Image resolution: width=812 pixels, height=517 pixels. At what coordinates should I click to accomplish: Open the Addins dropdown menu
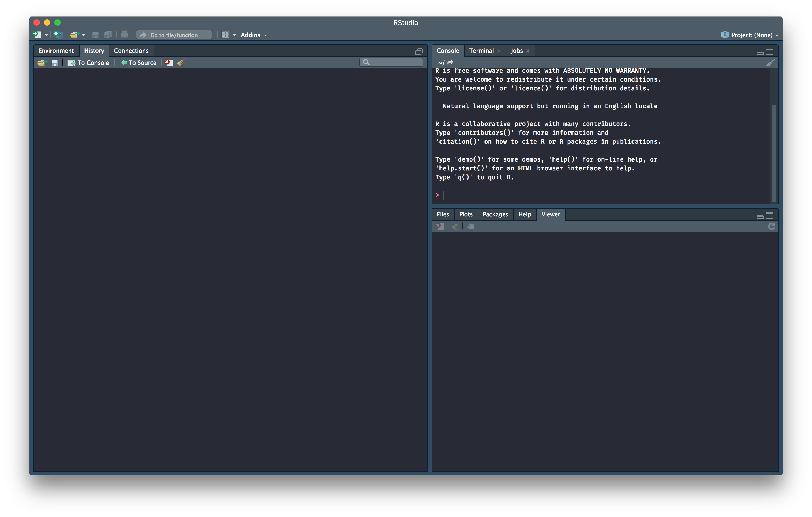[x=253, y=35]
